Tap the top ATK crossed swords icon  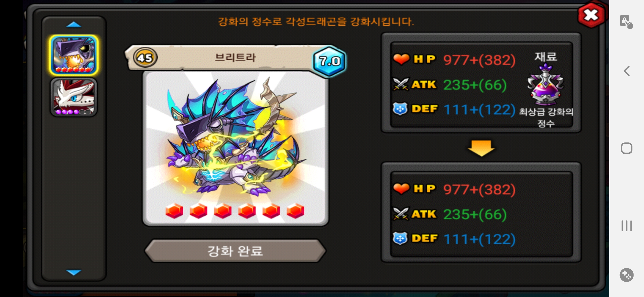click(x=401, y=84)
